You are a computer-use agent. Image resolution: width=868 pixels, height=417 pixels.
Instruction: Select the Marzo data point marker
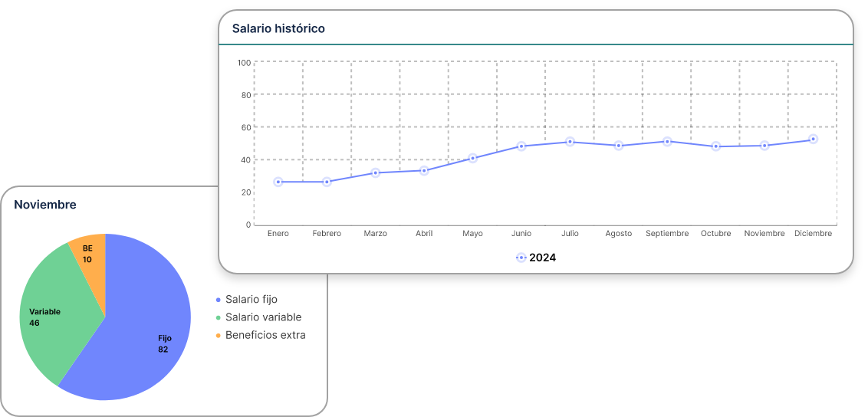click(375, 173)
